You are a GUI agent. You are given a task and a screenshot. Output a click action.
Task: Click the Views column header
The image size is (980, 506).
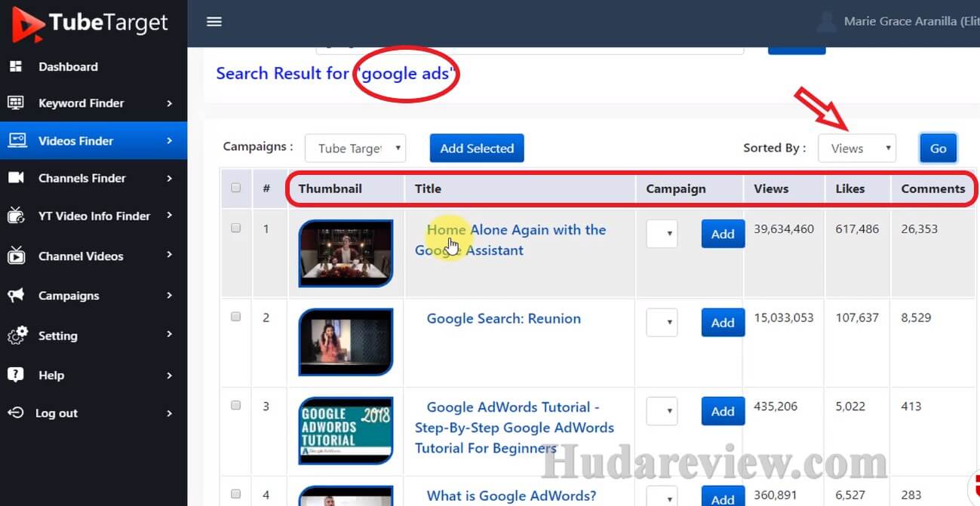(x=771, y=189)
